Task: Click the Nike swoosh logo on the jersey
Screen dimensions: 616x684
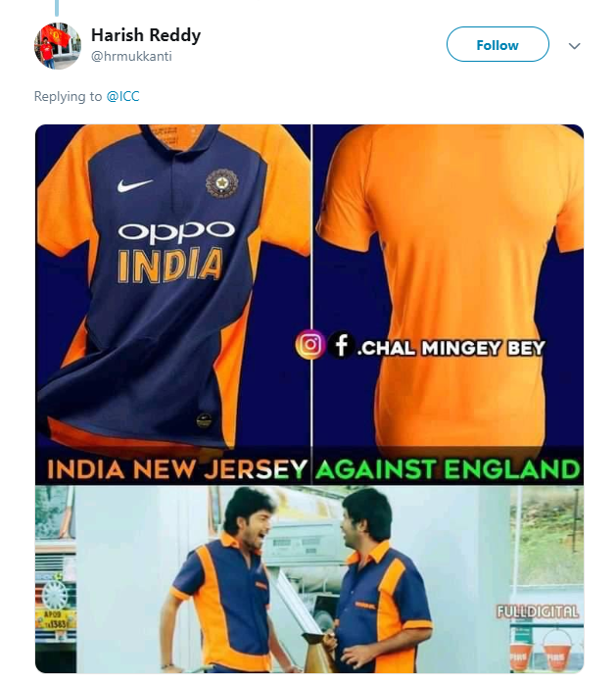Action: 134,185
